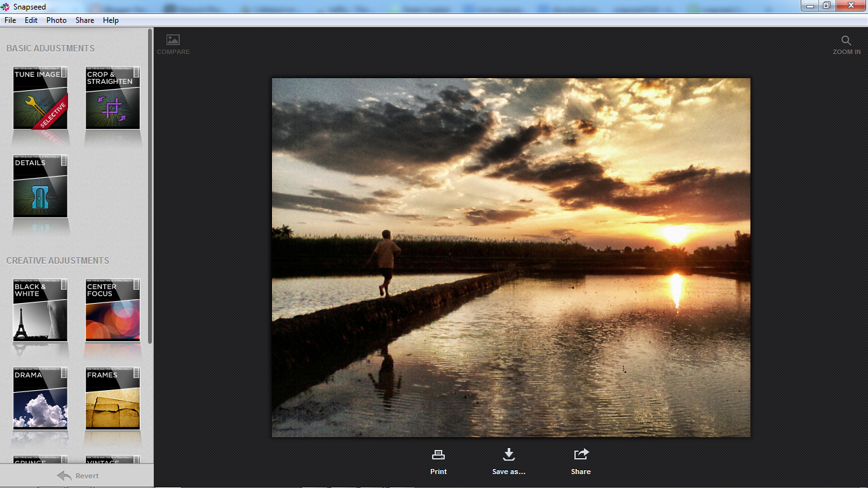Click the Zoom In magnifier icon
This screenshot has height=488, width=868.
tap(846, 40)
